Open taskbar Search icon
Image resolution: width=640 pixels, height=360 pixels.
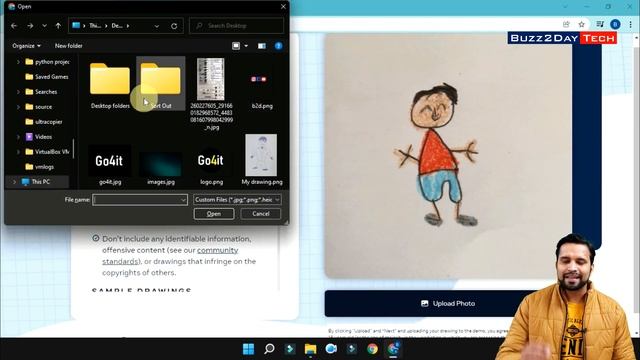269,349
